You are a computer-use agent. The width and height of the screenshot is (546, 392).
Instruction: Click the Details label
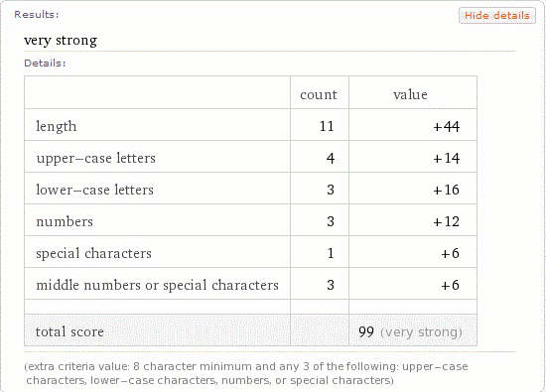click(x=45, y=63)
